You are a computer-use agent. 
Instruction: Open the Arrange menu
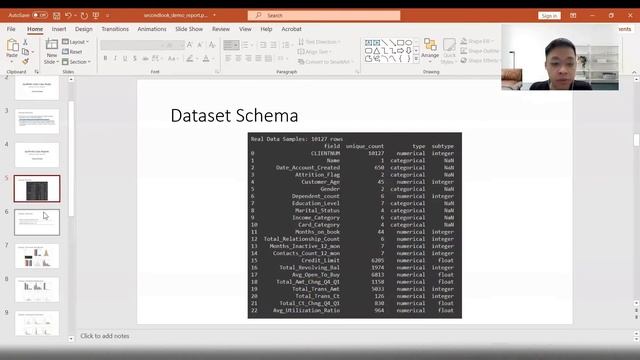coord(430,50)
